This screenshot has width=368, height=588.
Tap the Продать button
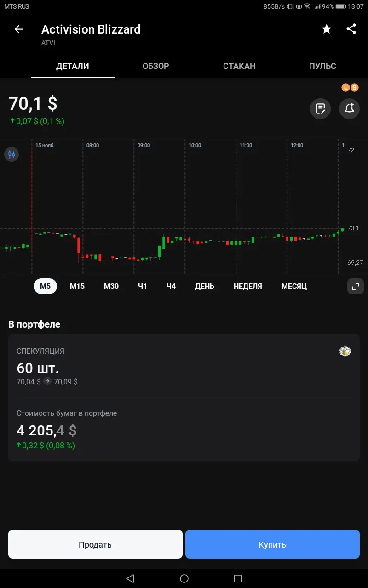95,544
